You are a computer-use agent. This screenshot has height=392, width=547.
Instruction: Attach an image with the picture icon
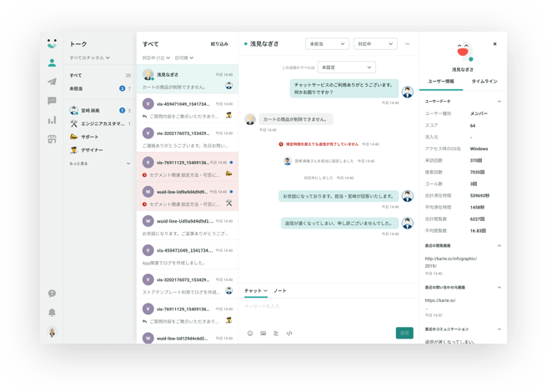point(263,334)
